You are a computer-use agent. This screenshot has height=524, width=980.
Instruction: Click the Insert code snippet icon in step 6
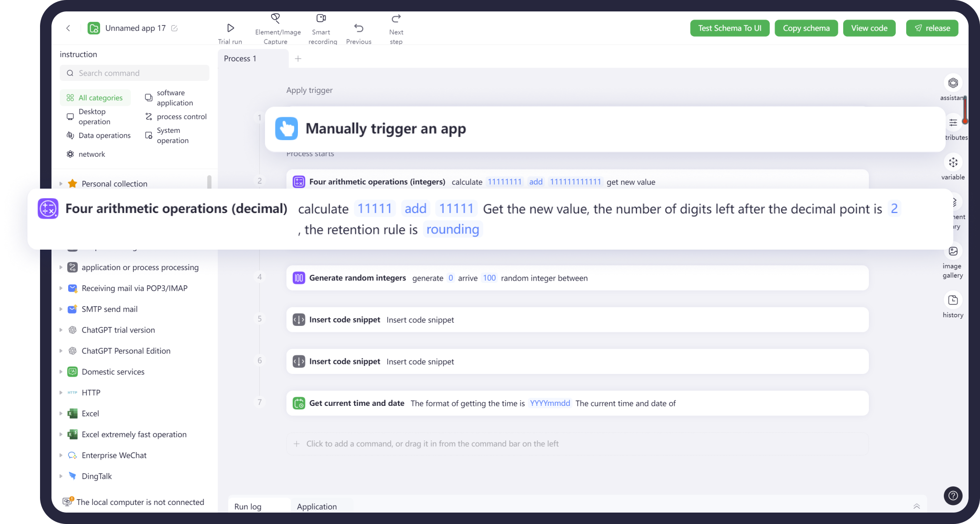[299, 362]
